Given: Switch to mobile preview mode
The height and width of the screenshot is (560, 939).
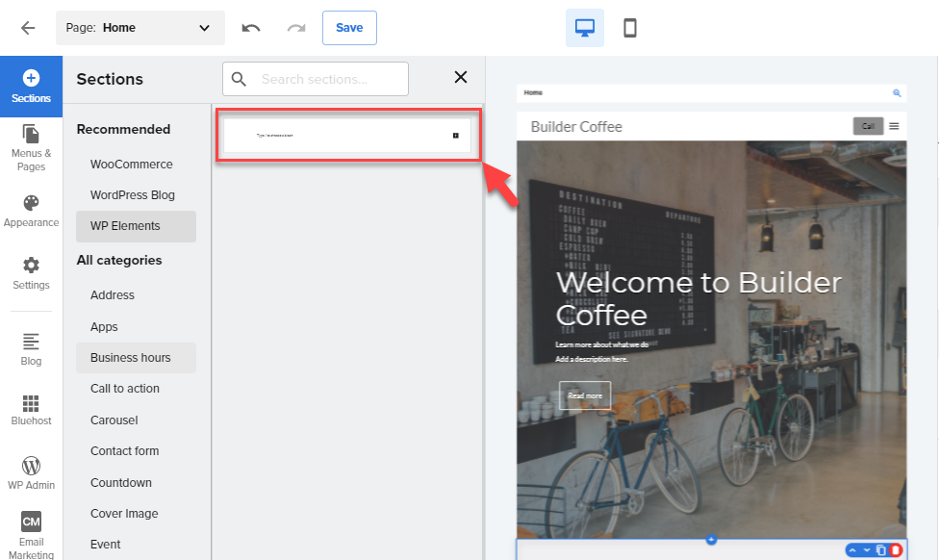Looking at the screenshot, I should pyautogui.click(x=630, y=28).
